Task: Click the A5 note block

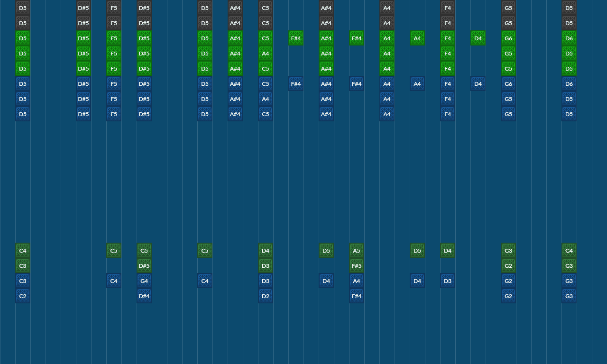Action: pyautogui.click(x=357, y=251)
